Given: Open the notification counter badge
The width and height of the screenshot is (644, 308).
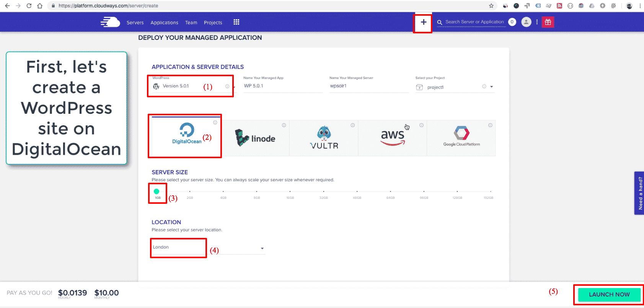Looking at the screenshot, I should point(512,22).
